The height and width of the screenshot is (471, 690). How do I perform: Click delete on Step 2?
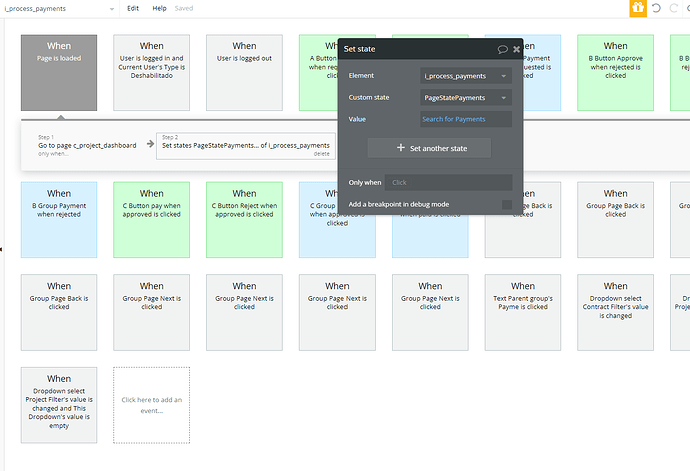pyautogui.click(x=322, y=154)
